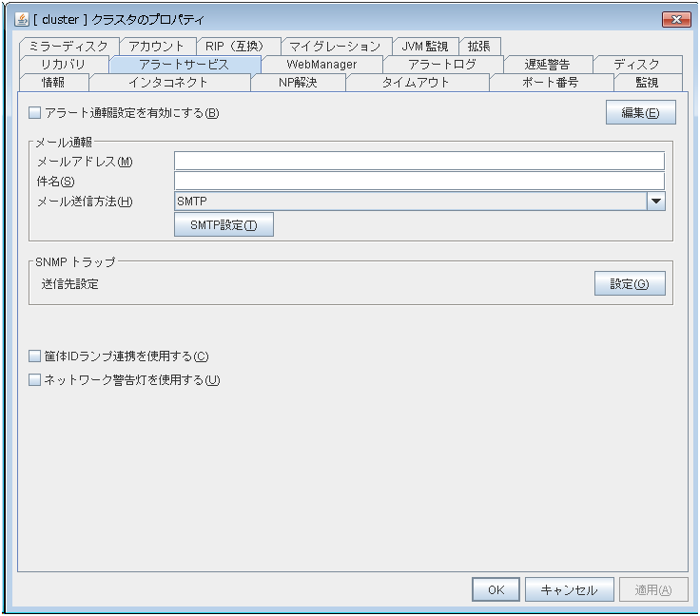Select the アラートログ tab
The height and width of the screenshot is (616, 700).
[x=441, y=65]
